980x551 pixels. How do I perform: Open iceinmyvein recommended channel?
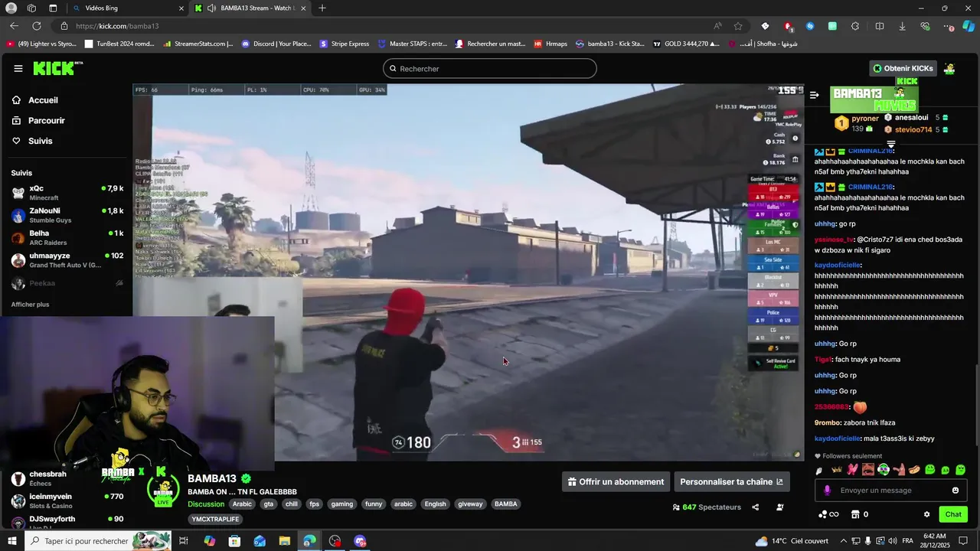pos(67,500)
